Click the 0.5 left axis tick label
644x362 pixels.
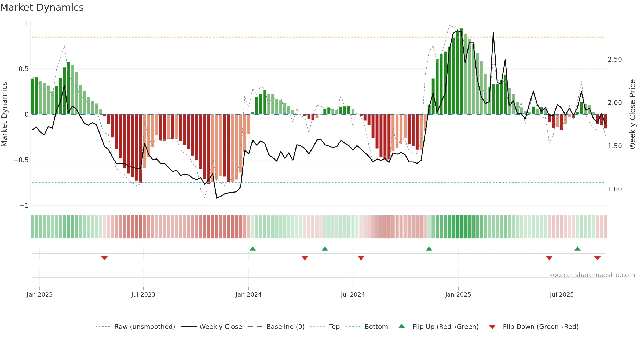23,69
